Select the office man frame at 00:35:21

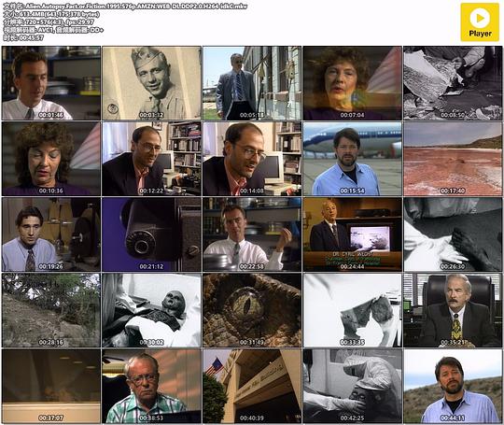pos(453,310)
